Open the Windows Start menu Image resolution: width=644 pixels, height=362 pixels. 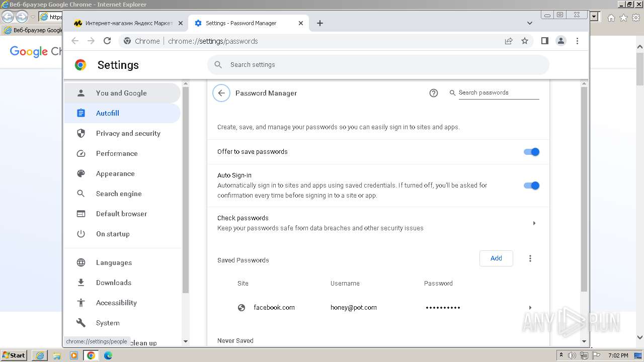(x=14, y=355)
